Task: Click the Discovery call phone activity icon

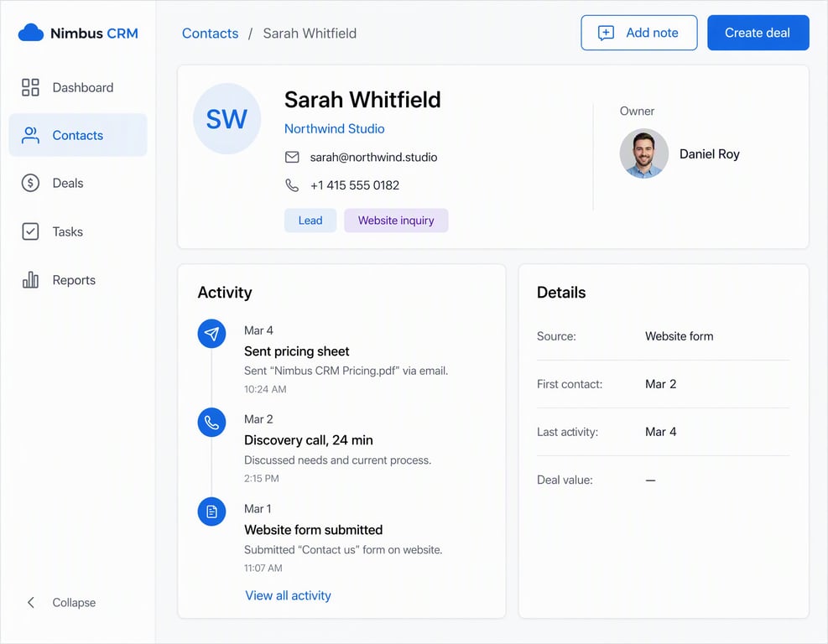Action: point(211,423)
